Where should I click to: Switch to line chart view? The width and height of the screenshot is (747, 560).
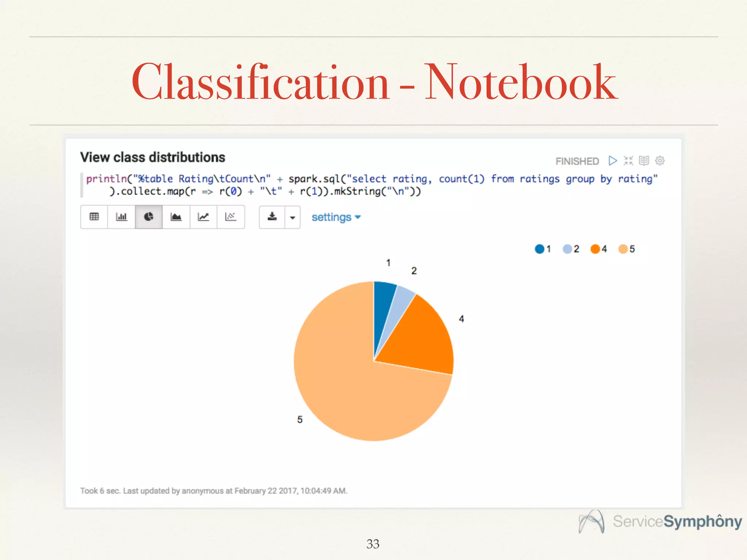tap(203, 217)
